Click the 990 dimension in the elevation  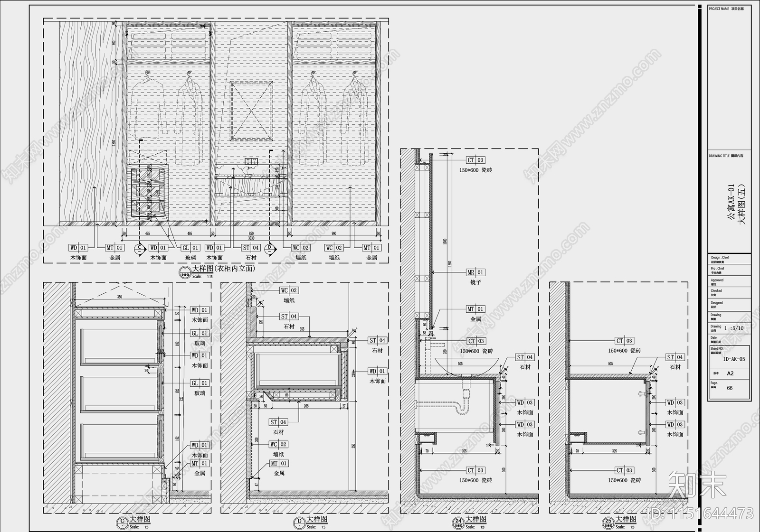[334, 233]
